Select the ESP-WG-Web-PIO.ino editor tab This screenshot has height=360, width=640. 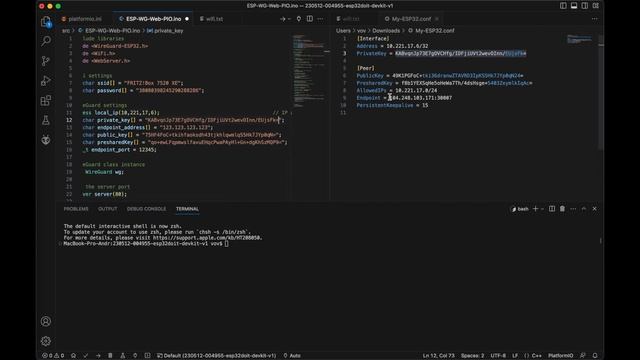click(153, 19)
